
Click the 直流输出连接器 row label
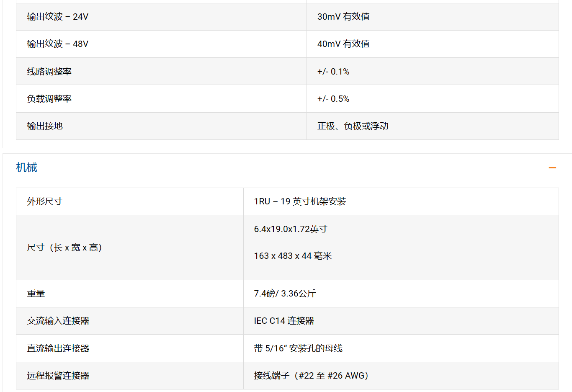coord(58,348)
